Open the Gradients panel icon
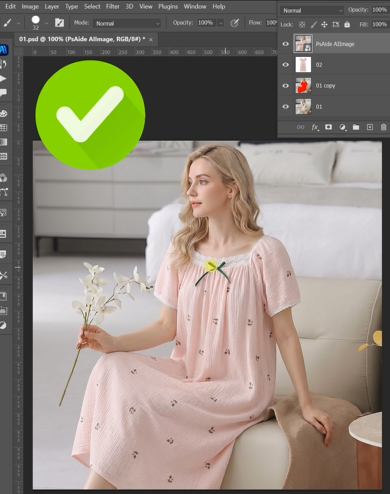The image size is (390, 494). (x=3, y=142)
